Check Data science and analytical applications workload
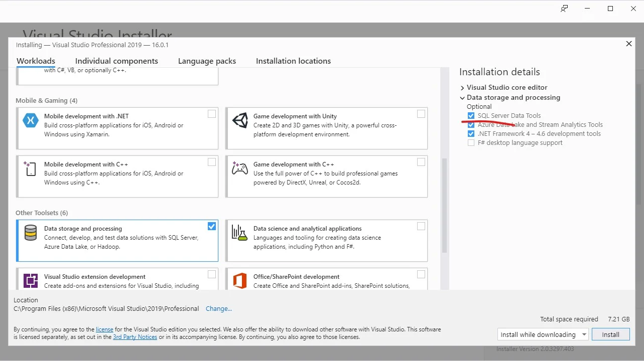Screen dimensions: 644x361 tap(421, 226)
